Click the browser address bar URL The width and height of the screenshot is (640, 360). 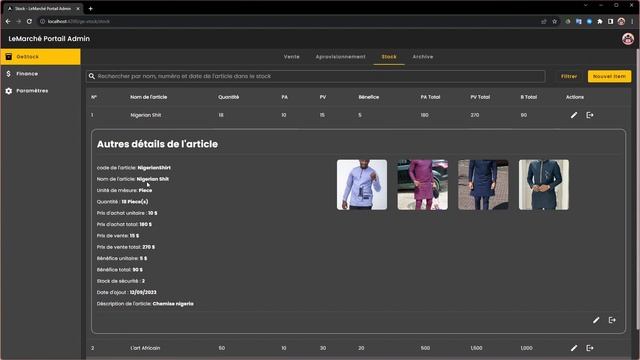(79, 21)
